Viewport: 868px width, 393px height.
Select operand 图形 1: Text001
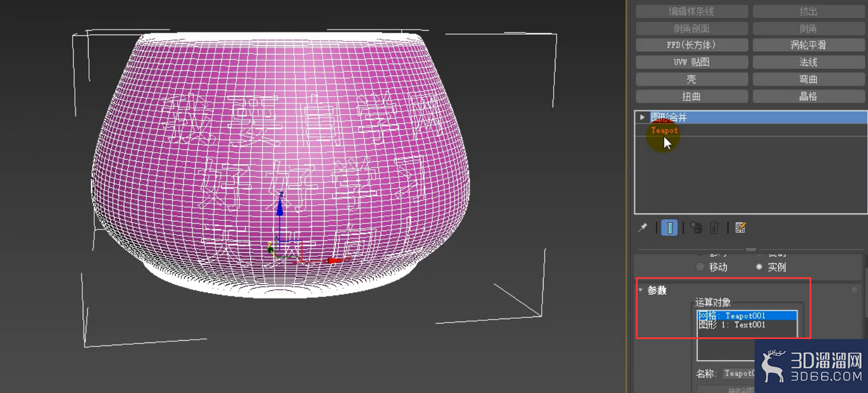coord(747,325)
